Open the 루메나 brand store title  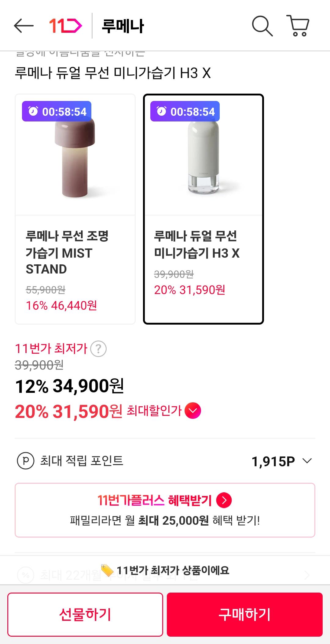click(x=123, y=26)
